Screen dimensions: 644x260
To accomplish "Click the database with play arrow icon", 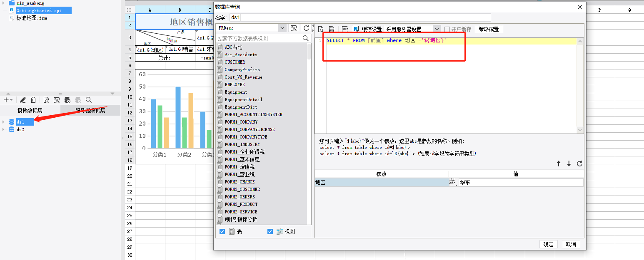I will [x=67, y=100].
